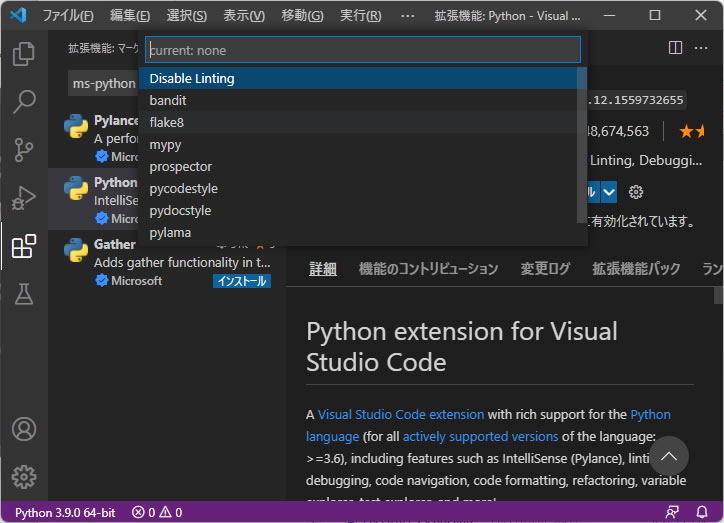
Task: Open the Visual Studio Code extension link
Action: point(401,414)
